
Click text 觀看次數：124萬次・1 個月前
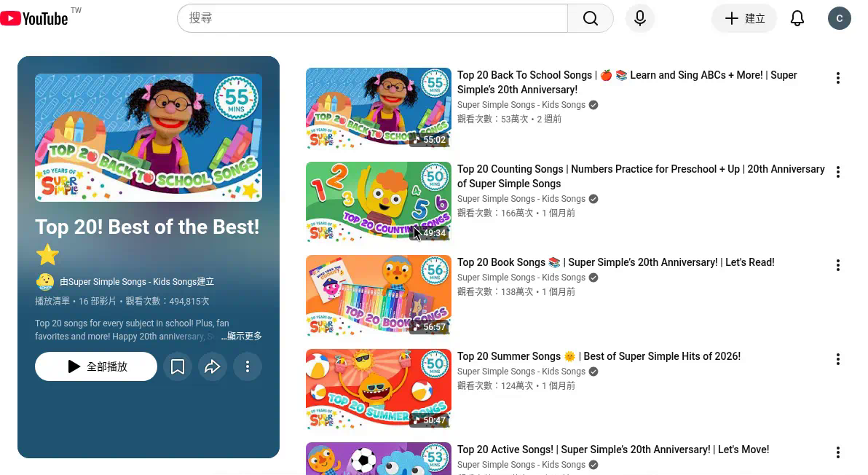(x=516, y=386)
